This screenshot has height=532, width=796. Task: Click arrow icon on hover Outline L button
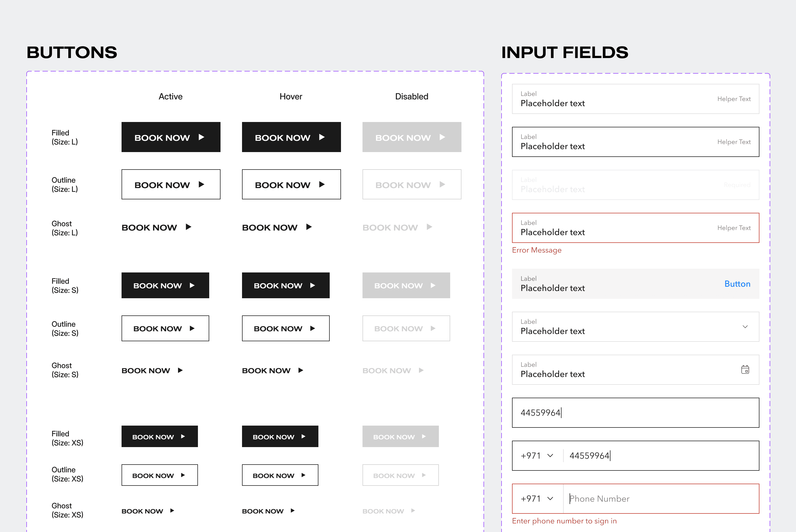pos(322,184)
